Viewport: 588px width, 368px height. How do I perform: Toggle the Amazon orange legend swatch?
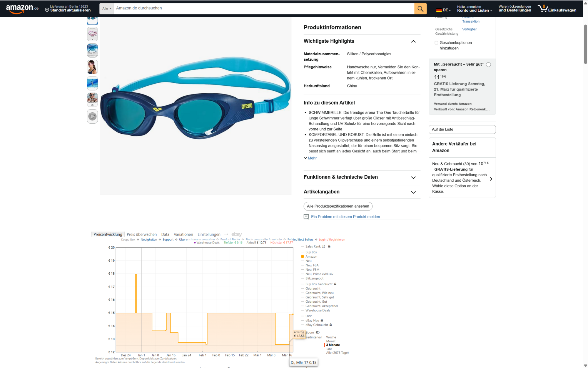pos(303,256)
